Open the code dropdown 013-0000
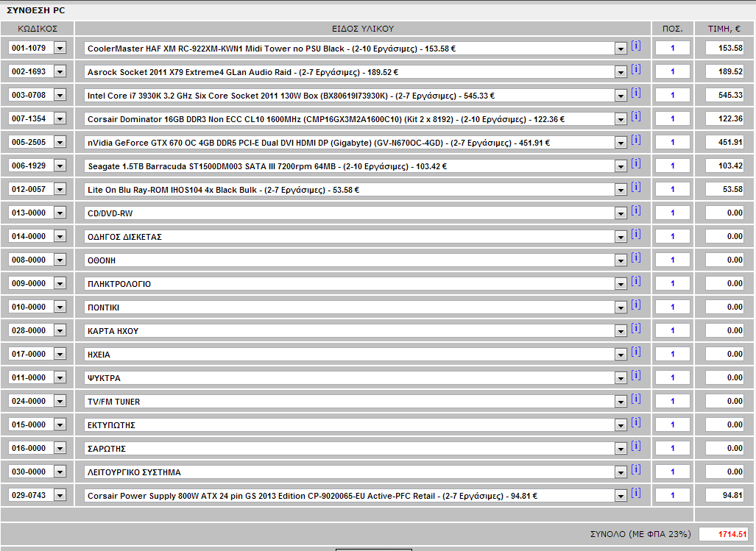Image resolution: width=756 pixels, height=551 pixels. pos(60,213)
